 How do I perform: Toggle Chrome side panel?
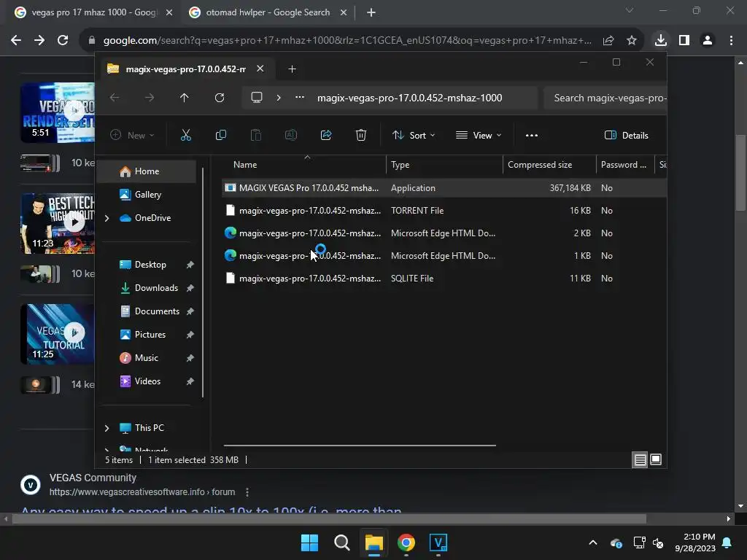tap(684, 41)
